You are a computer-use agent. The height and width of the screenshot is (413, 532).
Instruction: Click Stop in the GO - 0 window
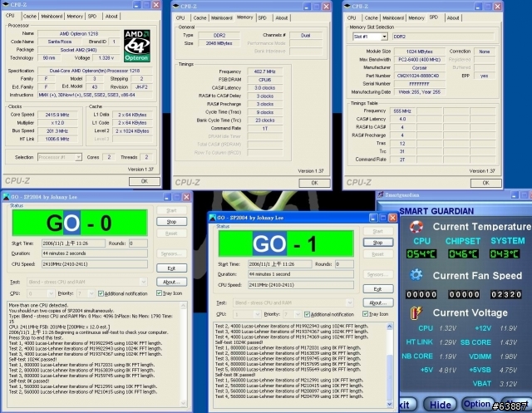point(172,222)
